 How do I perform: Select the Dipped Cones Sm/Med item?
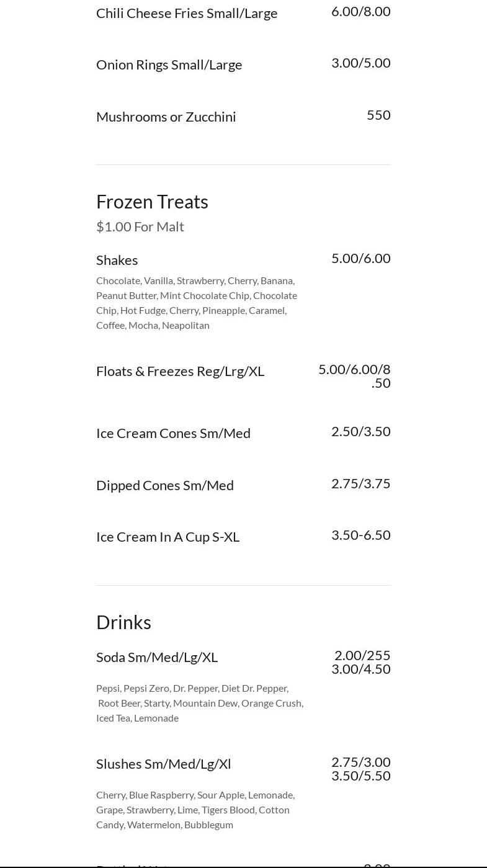[x=165, y=485]
